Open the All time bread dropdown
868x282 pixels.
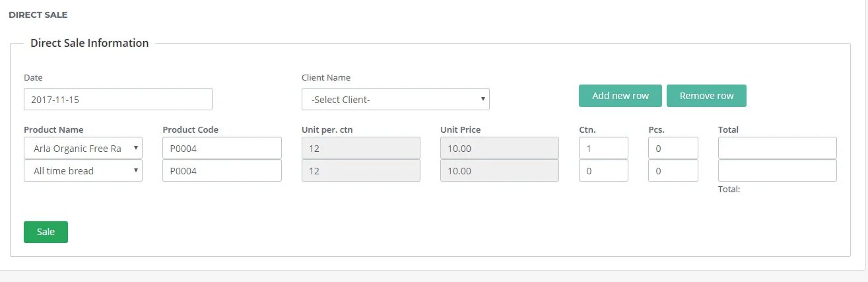point(83,170)
